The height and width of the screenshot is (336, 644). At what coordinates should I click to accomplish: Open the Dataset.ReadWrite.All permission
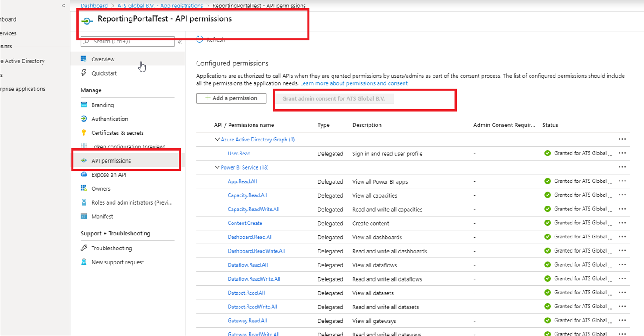[x=253, y=307]
